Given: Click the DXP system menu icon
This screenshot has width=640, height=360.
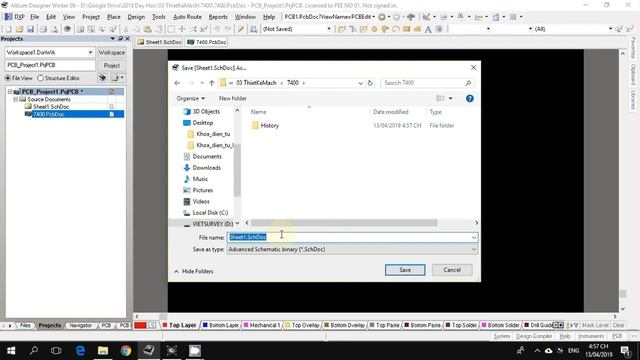Looking at the screenshot, I should [15, 17].
